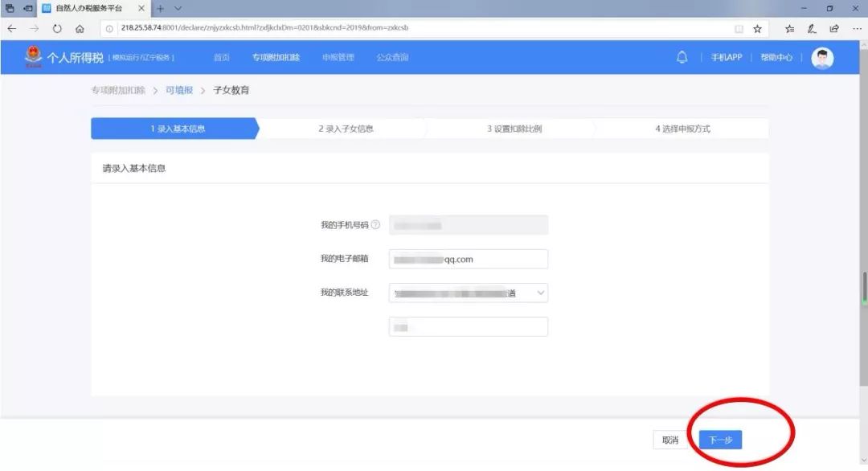This screenshot has height=471, width=868.
Task: Refresh the page with the reload icon
Action: [x=57, y=28]
